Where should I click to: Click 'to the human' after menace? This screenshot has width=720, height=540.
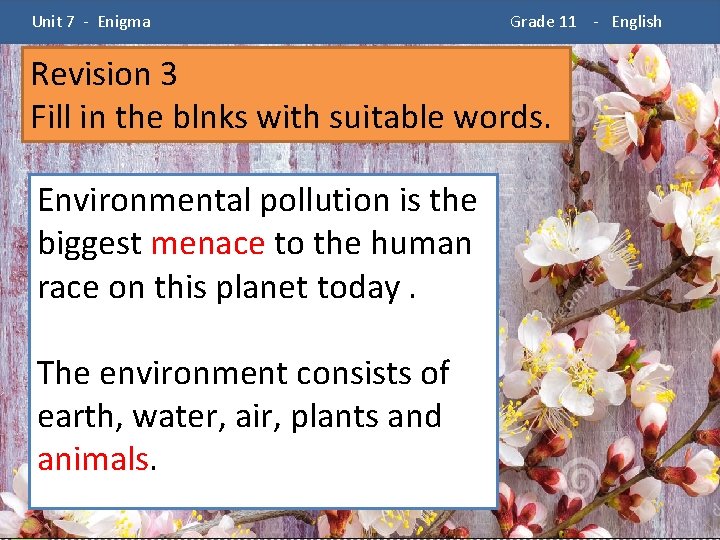point(372,242)
